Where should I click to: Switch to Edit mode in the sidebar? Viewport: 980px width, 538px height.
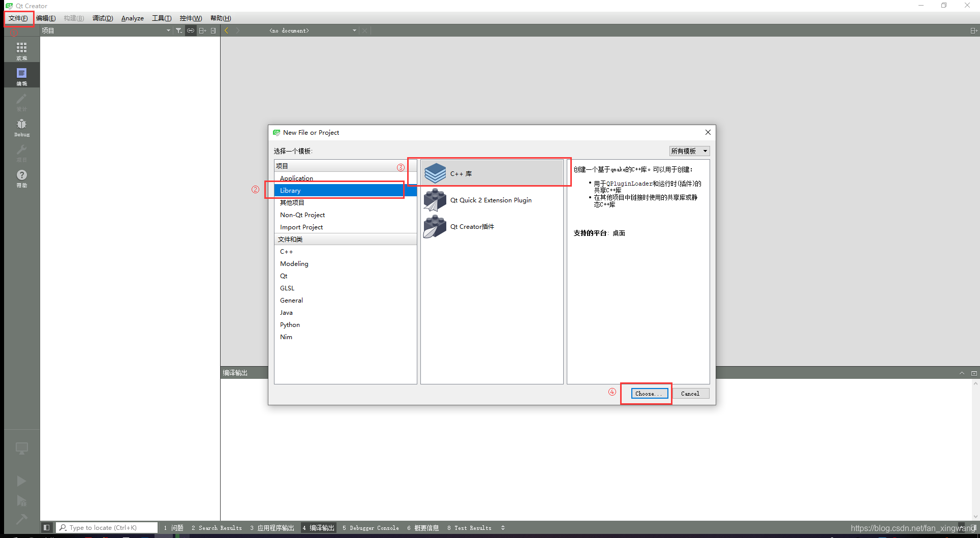point(21,76)
